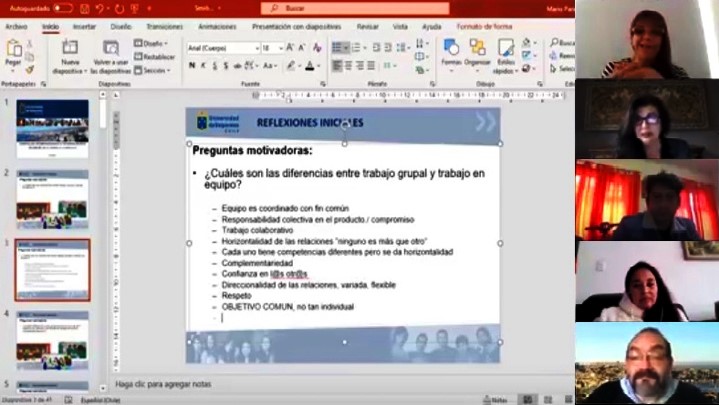Image resolution: width=719 pixels, height=405 pixels.
Task: Click the Clear formatting icon
Action: tap(317, 47)
